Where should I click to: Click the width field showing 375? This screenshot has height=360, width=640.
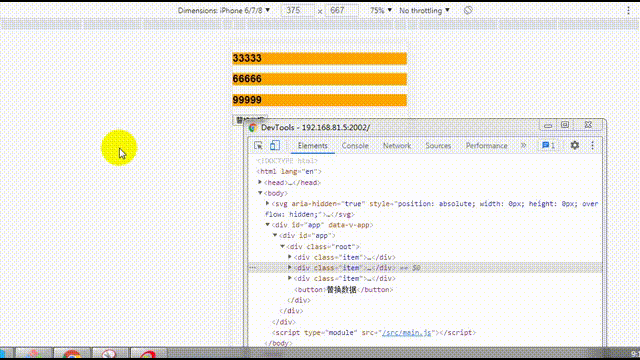[x=298, y=11]
